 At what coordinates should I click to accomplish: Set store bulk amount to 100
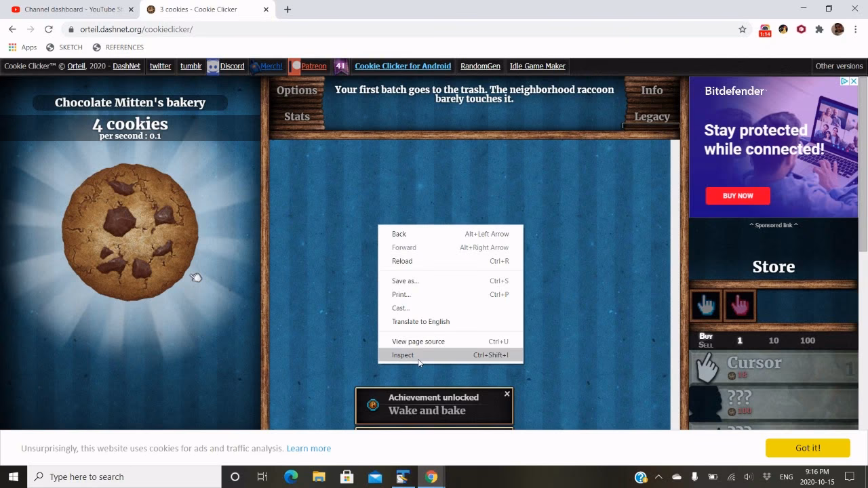pos(808,340)
